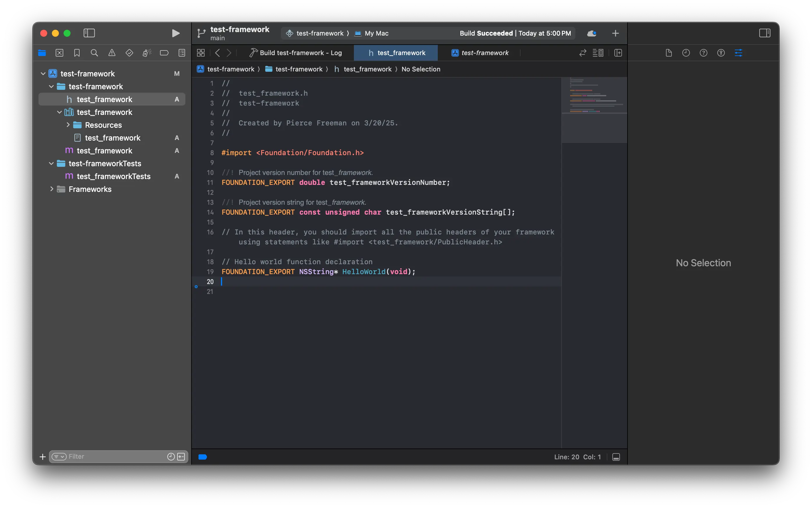Open the Accessibility inspector

721,53
